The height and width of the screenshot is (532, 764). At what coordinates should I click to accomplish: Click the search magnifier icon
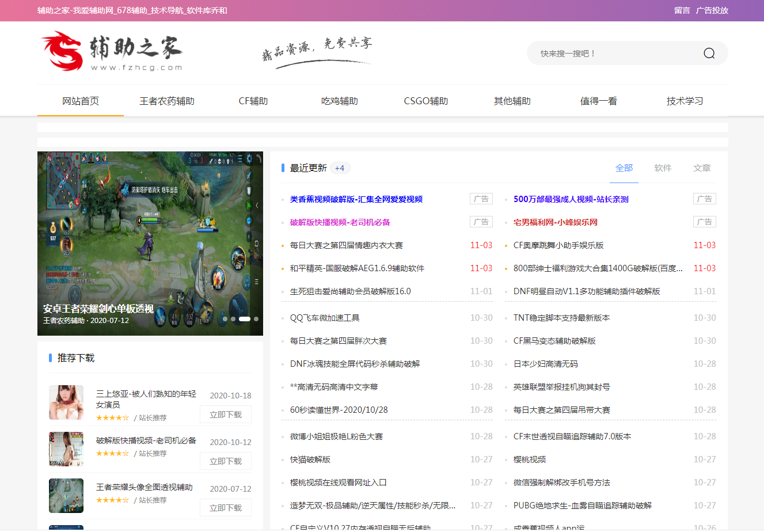click(x=709, y=54)
